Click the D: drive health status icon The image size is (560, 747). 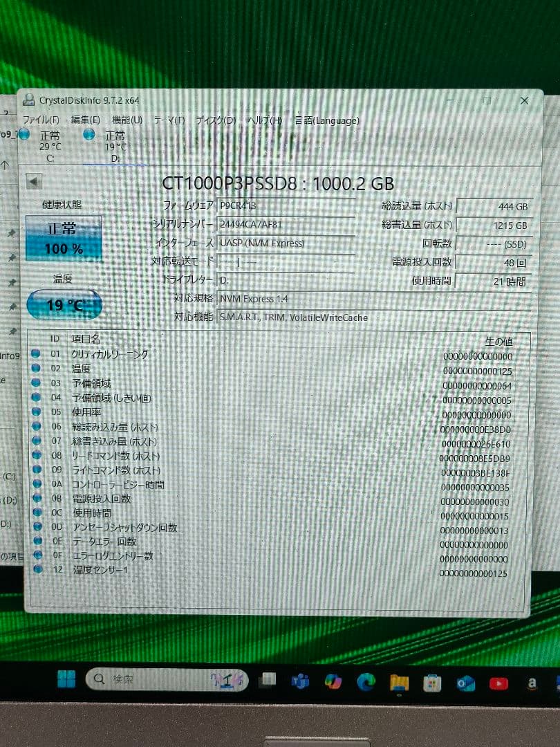tap(88, 136)
